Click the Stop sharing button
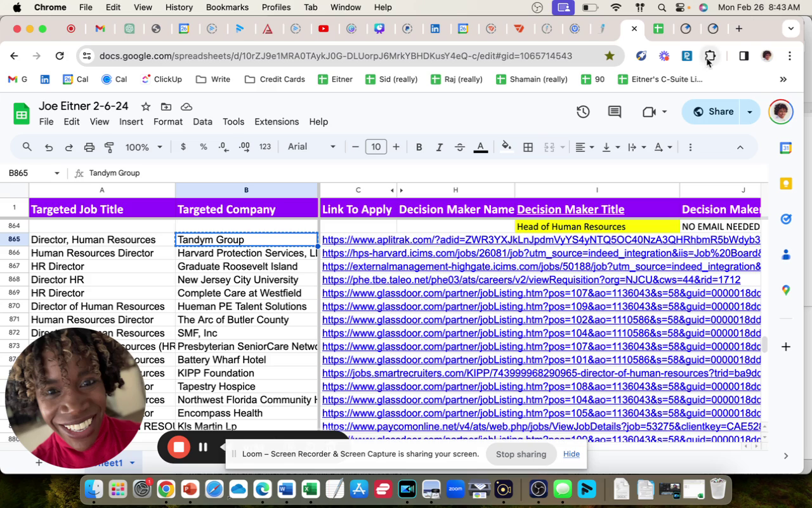This screenshot has width=812, height=508. 521,454
